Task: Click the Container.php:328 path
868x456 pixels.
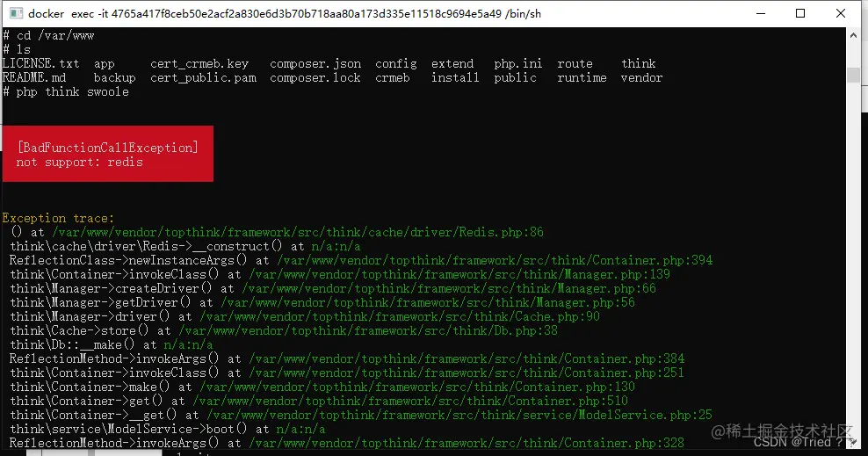Action: 467,443
